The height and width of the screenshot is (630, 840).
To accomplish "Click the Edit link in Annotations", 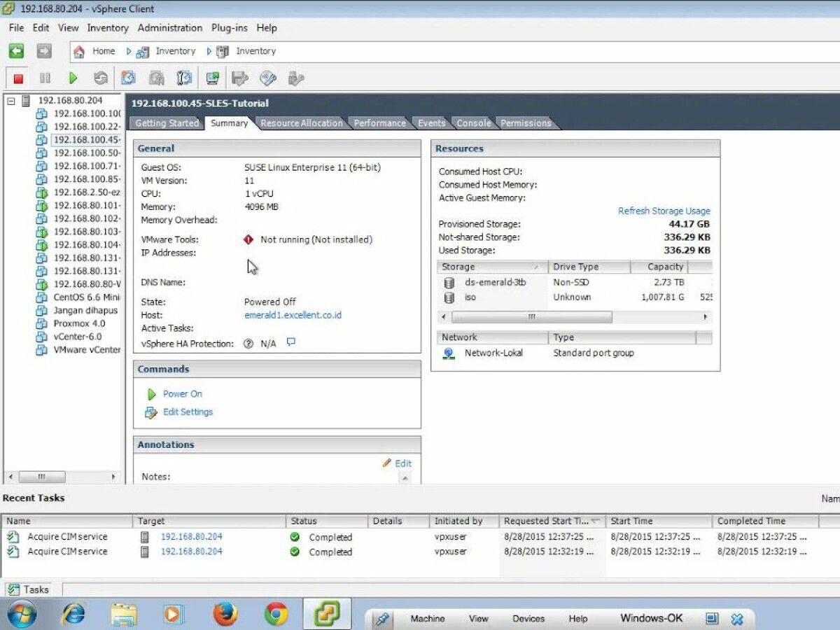I will coord(403,463).
